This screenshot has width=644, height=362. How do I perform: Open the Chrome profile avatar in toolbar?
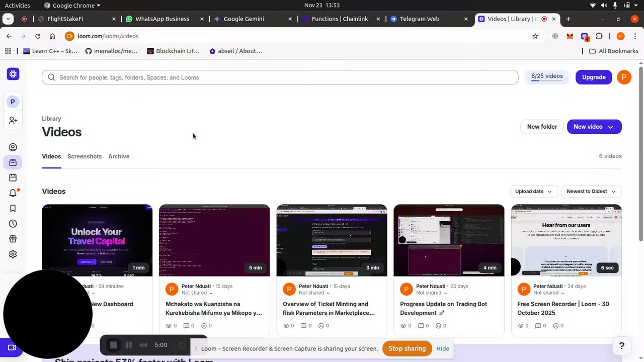pos(620,36)
